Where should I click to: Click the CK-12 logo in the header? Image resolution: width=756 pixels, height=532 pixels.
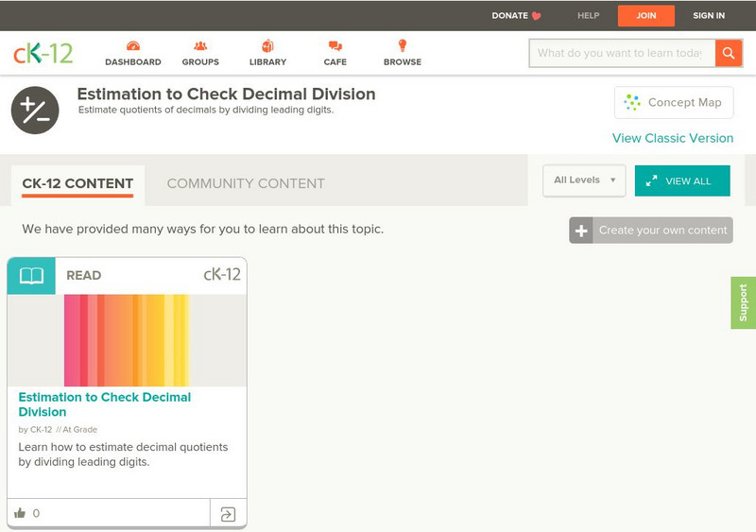[x=43, y=54]
